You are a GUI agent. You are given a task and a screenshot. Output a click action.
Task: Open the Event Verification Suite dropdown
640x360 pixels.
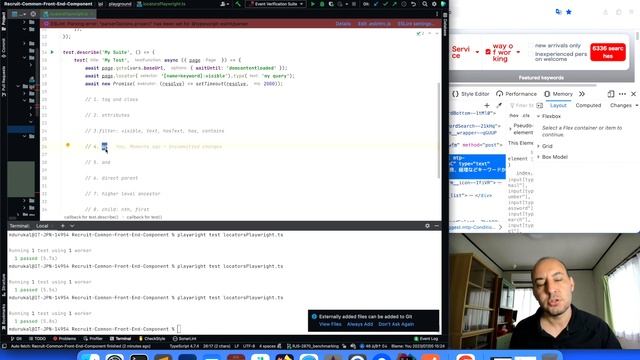pos(276,4)
